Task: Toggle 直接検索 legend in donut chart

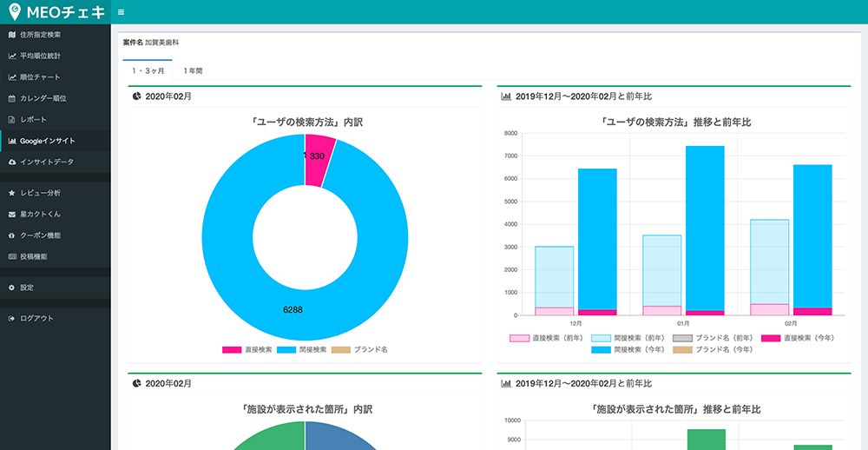Action: [x=247, y=350]
